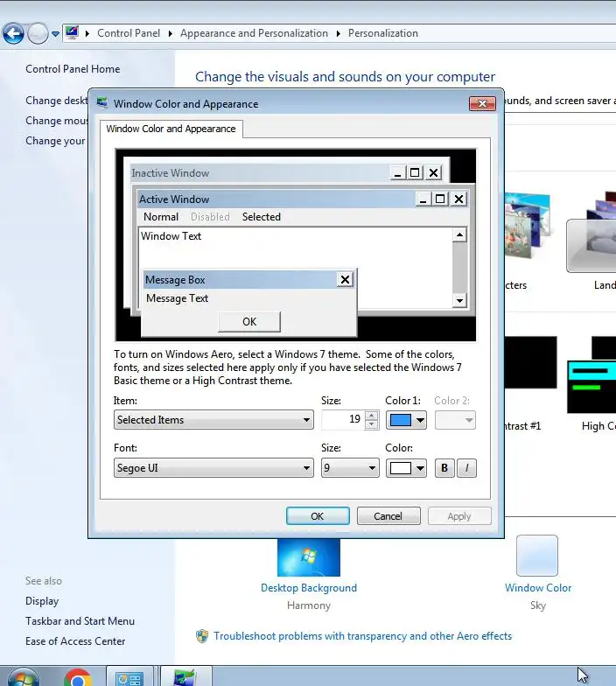Click Personalization breadcrumb
Viewport: 616px width, 686px height.
click(383, 33)
